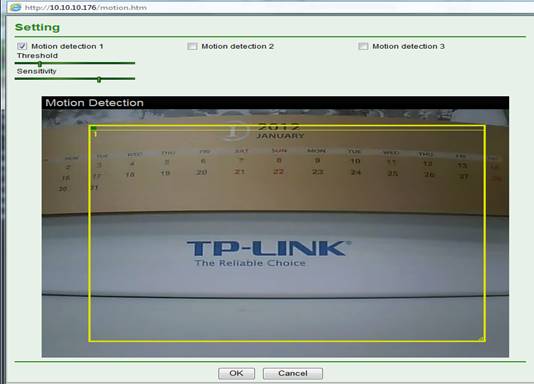Click the Threshold slider knob
This screenshot has width=534, height=384.
pos(40,64)
